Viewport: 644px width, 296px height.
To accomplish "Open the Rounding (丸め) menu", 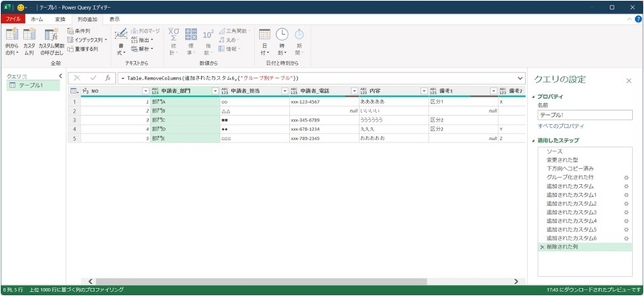I will tap(229, 40).
